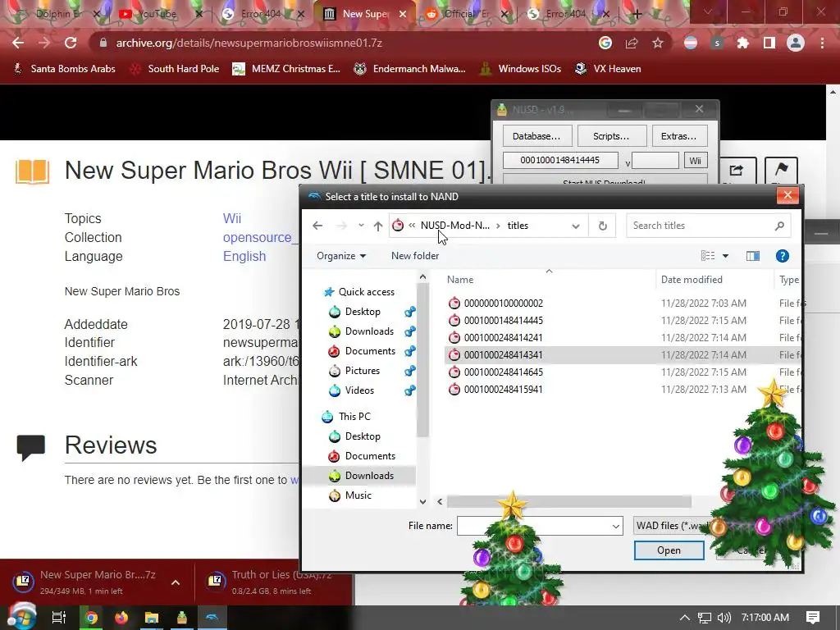Switch to Dolphin Emulator tab
The image size is (840, 630).
(x=57, y=14)
